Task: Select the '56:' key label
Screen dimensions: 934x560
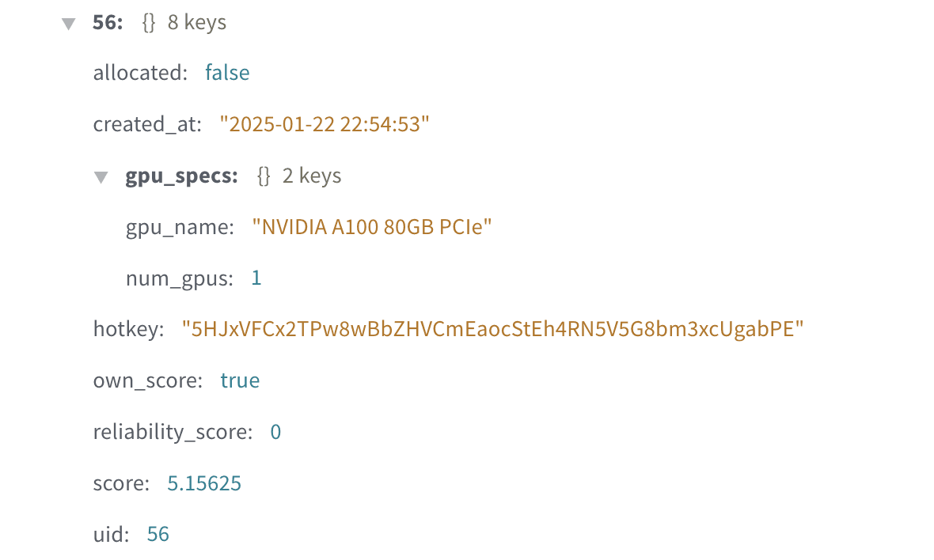Action: [x=108, y=23]
